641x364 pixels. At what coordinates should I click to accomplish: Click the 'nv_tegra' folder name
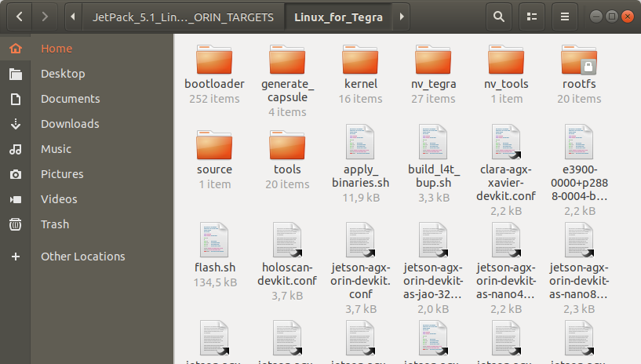point(433,84)
